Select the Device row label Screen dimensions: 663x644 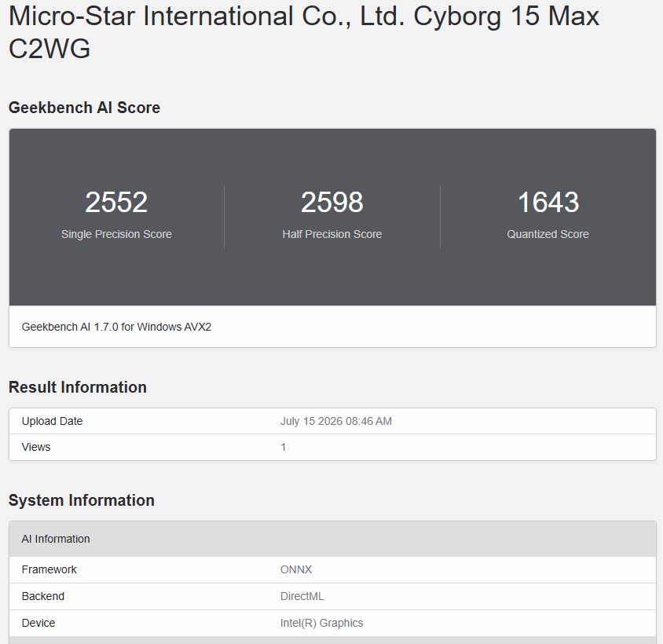tap(38, 623)
